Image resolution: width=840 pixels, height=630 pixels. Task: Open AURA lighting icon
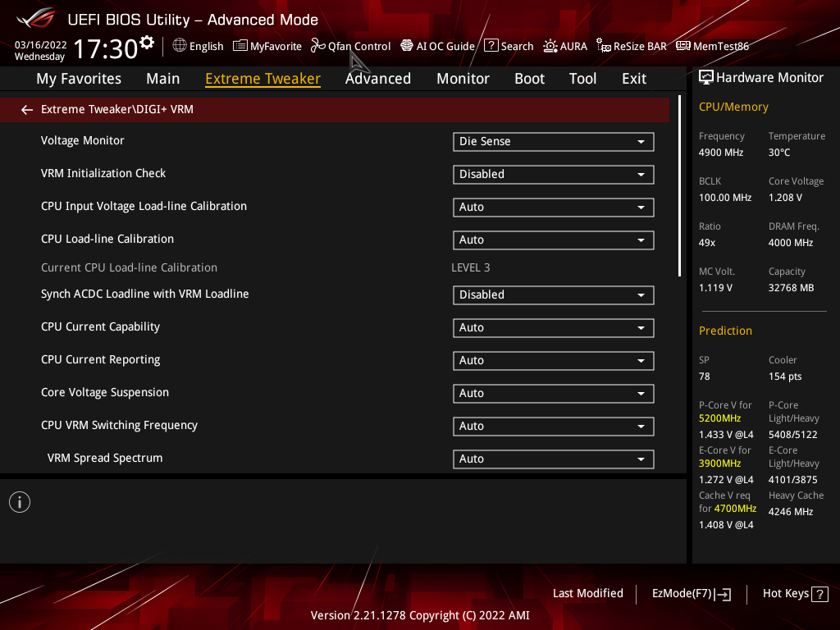click(550, 46)
